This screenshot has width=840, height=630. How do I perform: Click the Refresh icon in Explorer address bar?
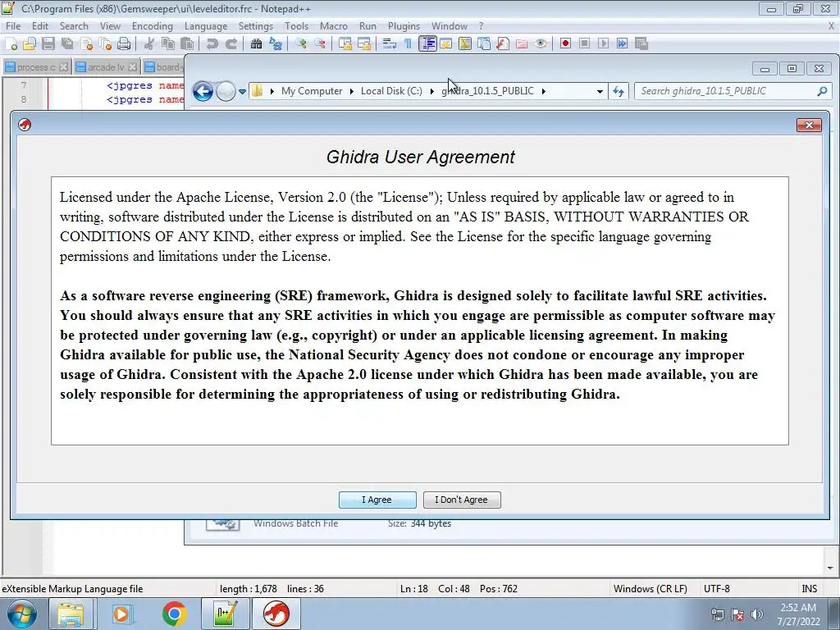point(619,92)
